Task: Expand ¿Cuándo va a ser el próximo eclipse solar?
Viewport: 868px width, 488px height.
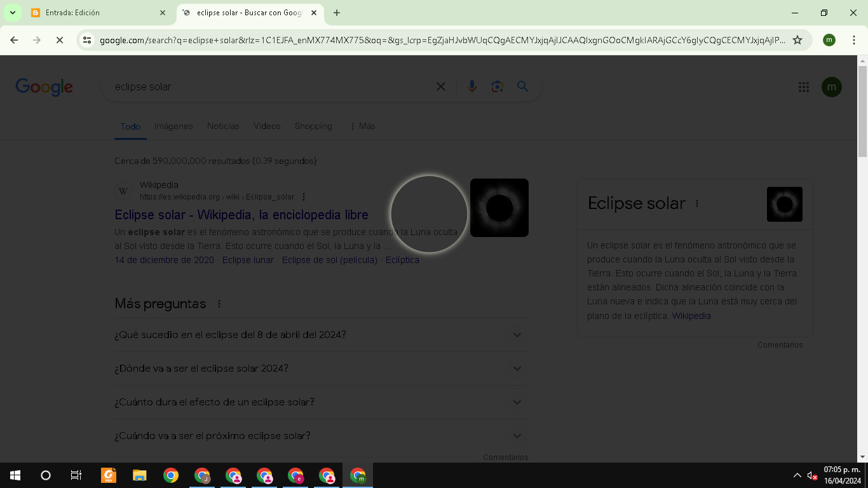Action: tap(322, 436)
